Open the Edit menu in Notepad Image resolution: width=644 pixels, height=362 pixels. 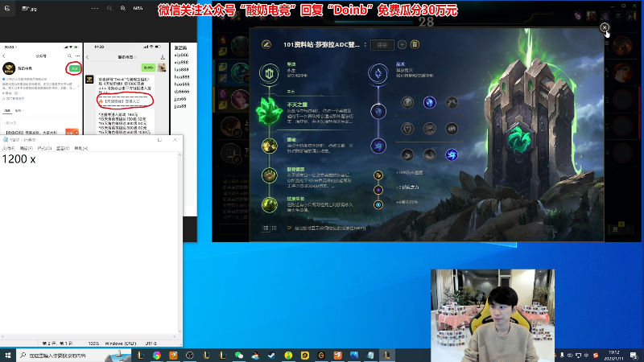click(27, 148)
